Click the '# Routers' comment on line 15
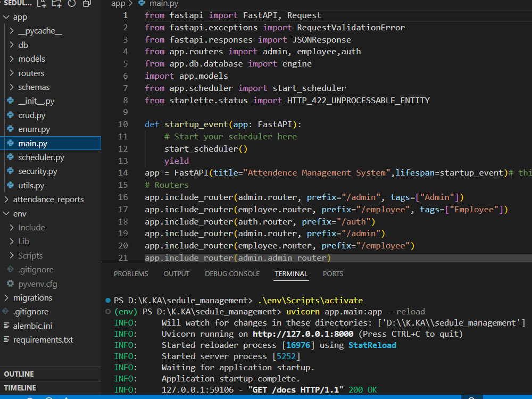 (167, 185)
